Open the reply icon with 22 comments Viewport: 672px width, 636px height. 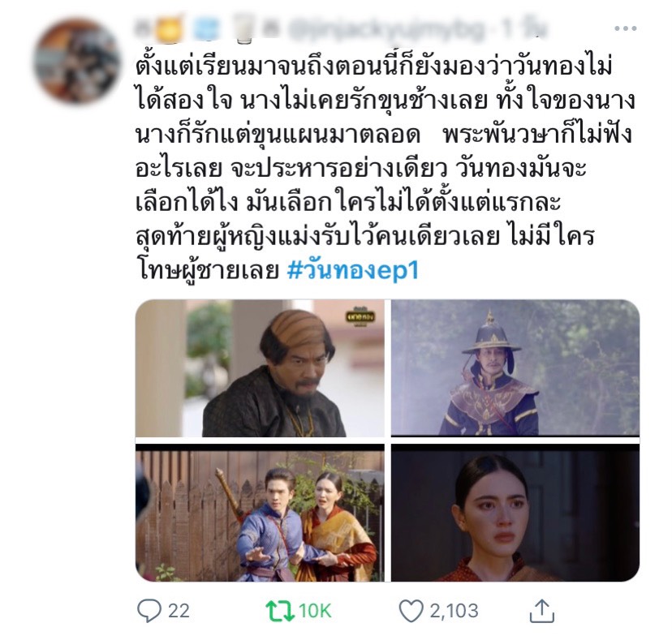(x=149, y=610)
